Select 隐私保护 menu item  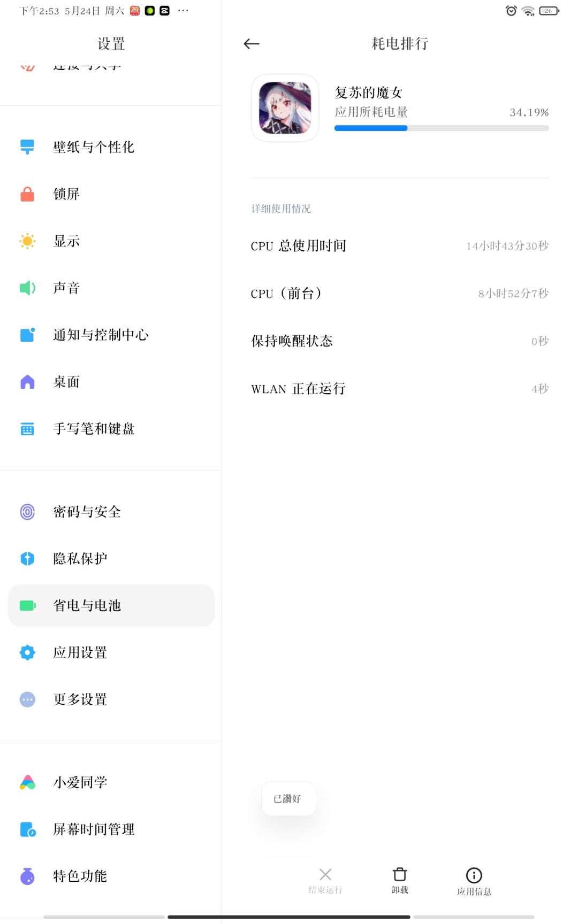[111, 559]
